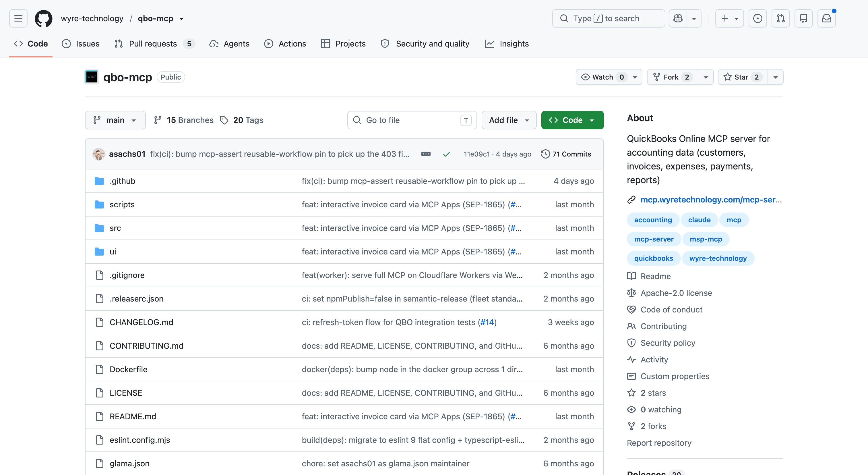Open the glama.json file

click(129, 464)
